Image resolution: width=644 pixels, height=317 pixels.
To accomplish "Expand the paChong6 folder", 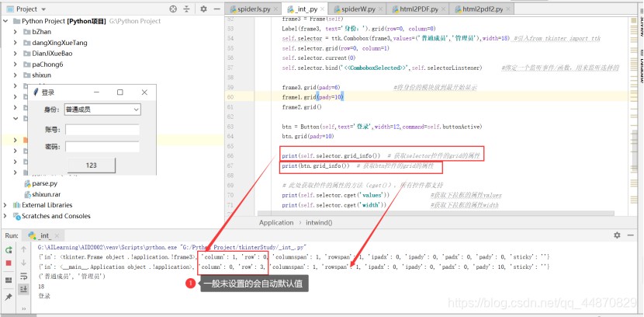I will coord(16,64).
